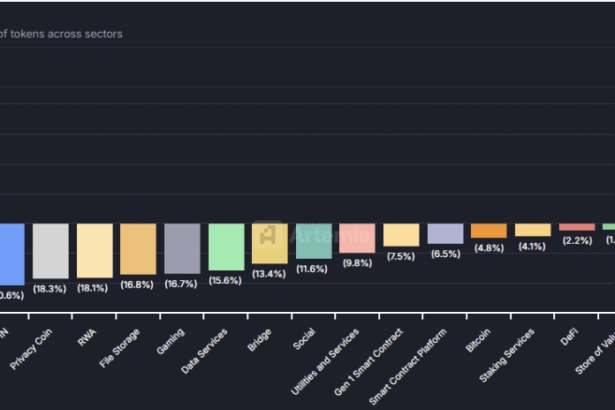The height and width of the screenshot is (410, 615).
Task: Click the tan File Storage bar
Action: [x=138, y=248]
